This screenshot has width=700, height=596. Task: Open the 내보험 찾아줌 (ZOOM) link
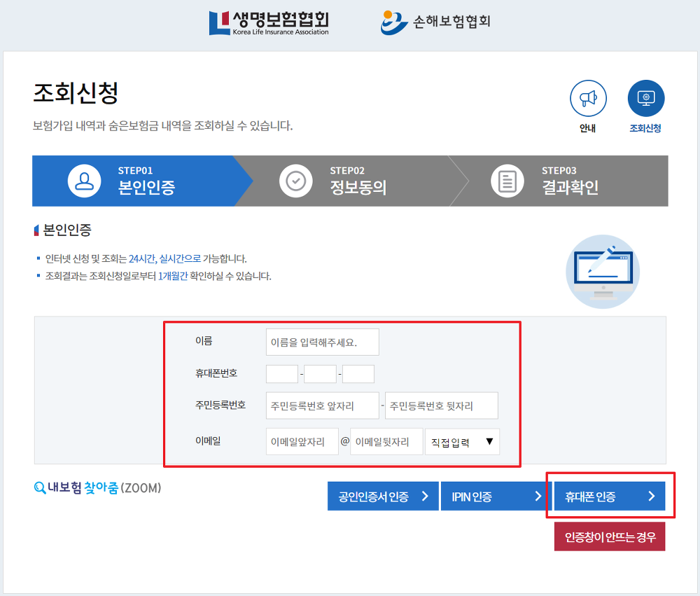[98, 488]
